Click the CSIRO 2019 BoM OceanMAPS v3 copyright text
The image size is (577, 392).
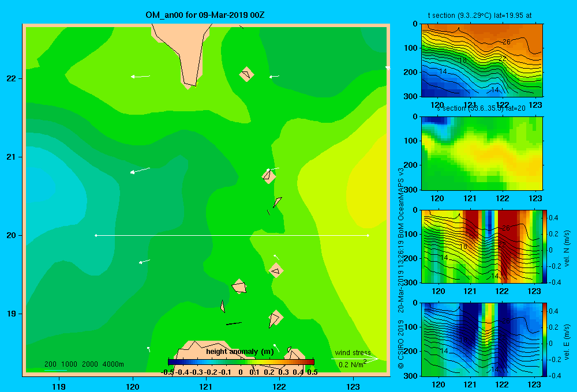(401, 268)
